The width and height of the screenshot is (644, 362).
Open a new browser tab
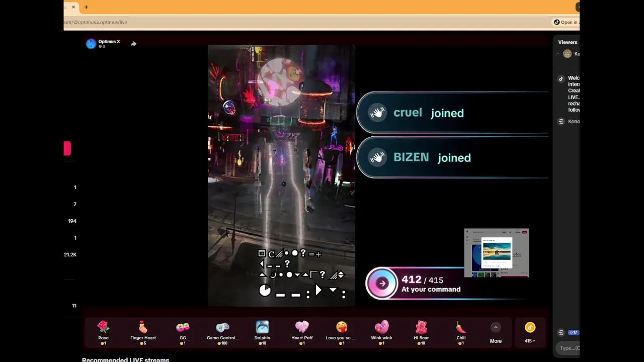86,7
